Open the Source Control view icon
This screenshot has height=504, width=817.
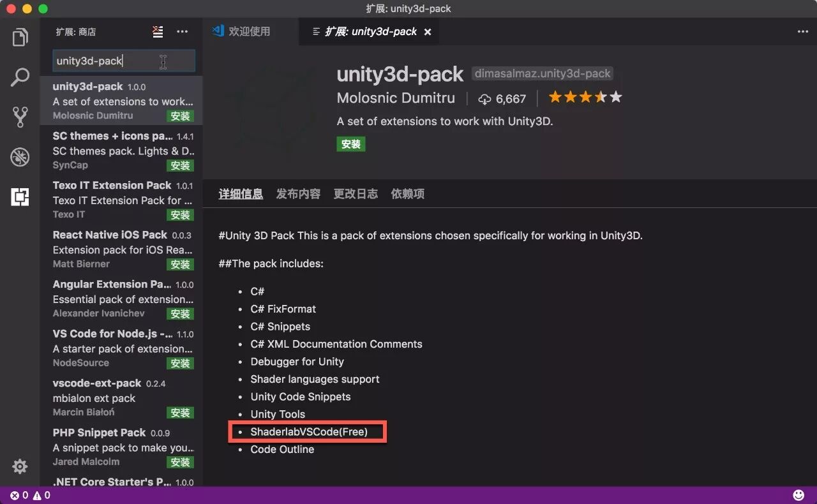[x=20, y=117]
